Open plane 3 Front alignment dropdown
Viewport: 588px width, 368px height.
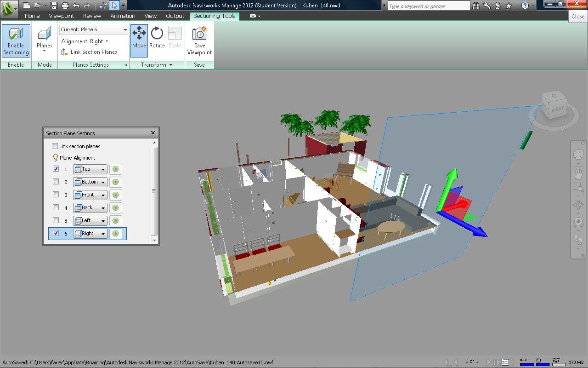(90, 195)
